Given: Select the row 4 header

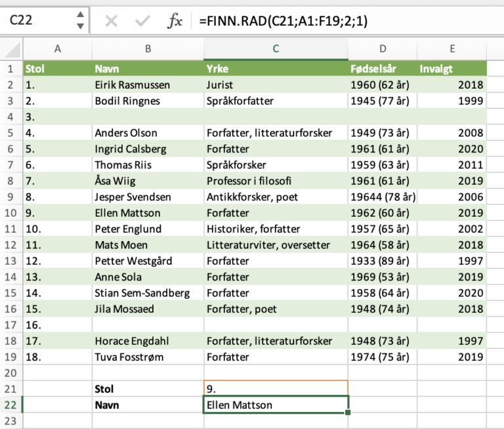Looking at the screenshot, I should click(x=10, y=117).
